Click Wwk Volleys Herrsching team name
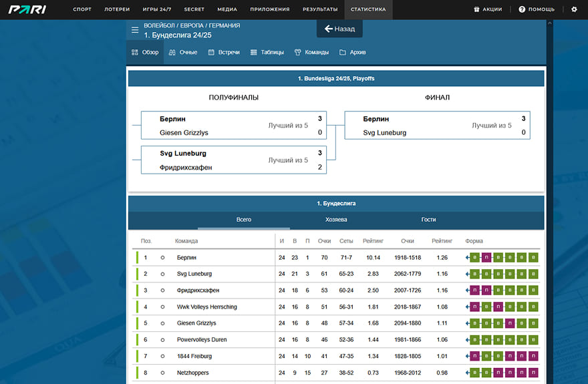 pyautogui.click(x=206, y=307)
